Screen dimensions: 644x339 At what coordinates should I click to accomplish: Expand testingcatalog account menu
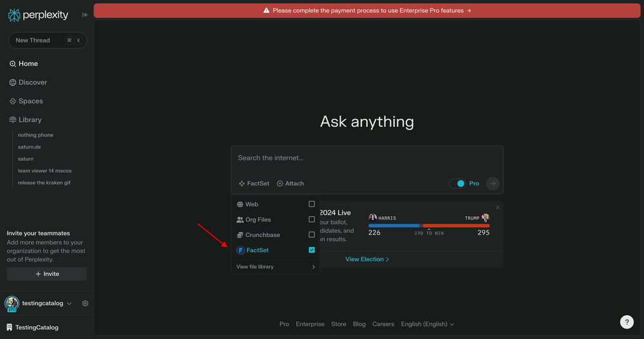[69, 304]
